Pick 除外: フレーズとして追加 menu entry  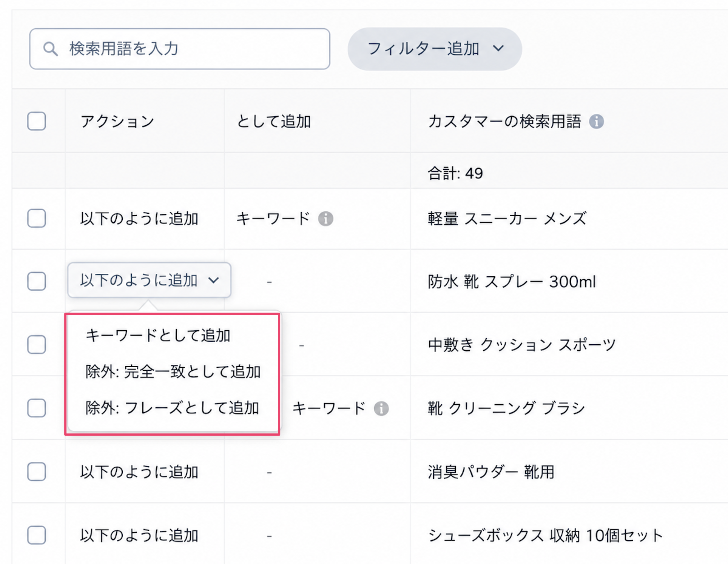coord(172,408)
